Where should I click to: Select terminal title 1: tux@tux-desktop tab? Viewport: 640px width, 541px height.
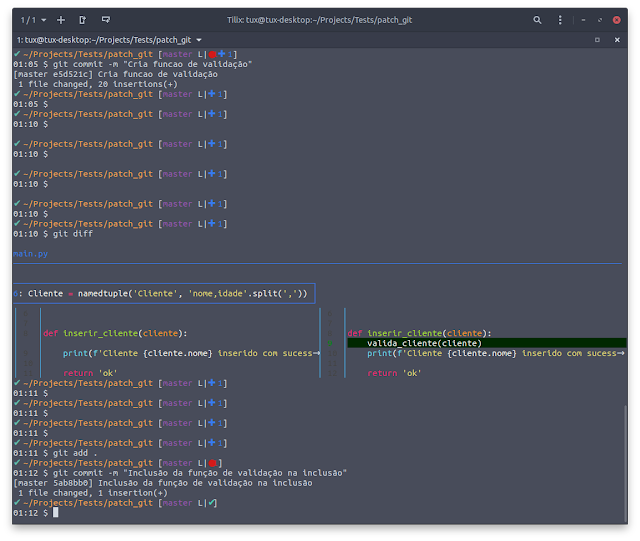[x=104, y=40]
